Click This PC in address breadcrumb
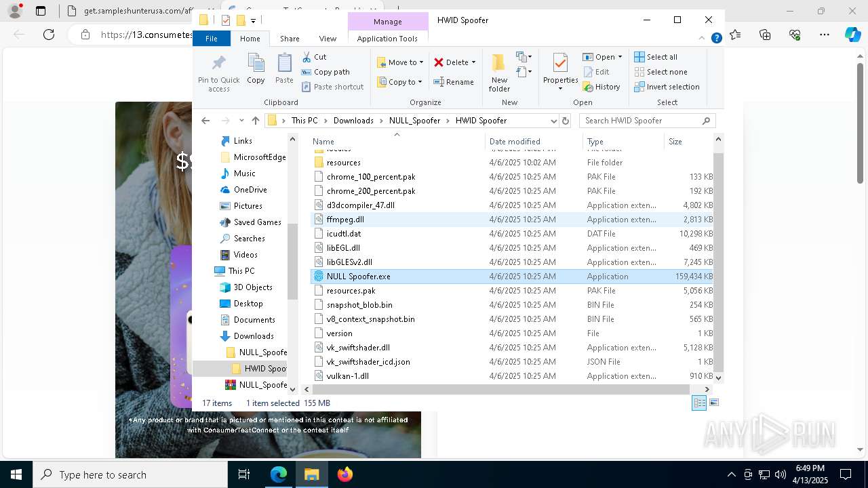The height and width of the screenshot is (488, 868). click(x=304, y=121)
